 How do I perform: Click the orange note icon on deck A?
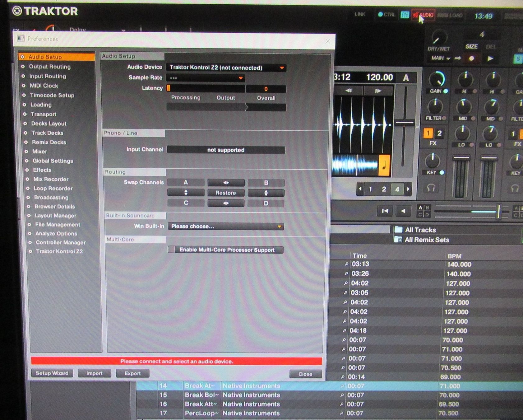point(384,165)
